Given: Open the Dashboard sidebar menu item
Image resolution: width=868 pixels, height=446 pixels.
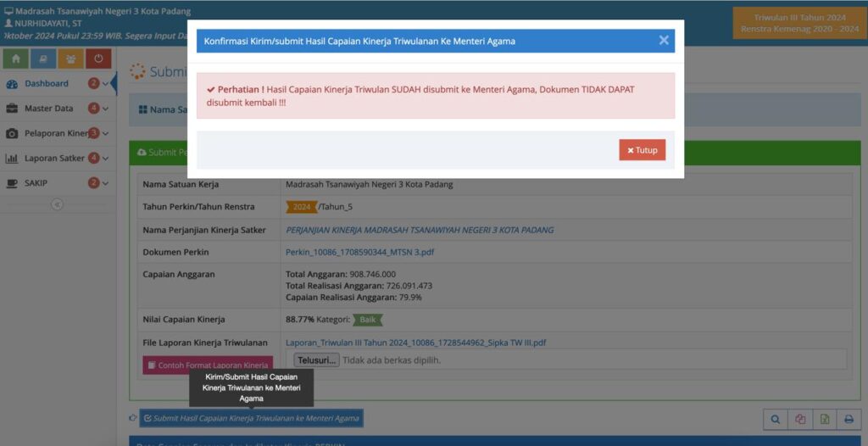Looking at the screenshot, I should point(47,83).
